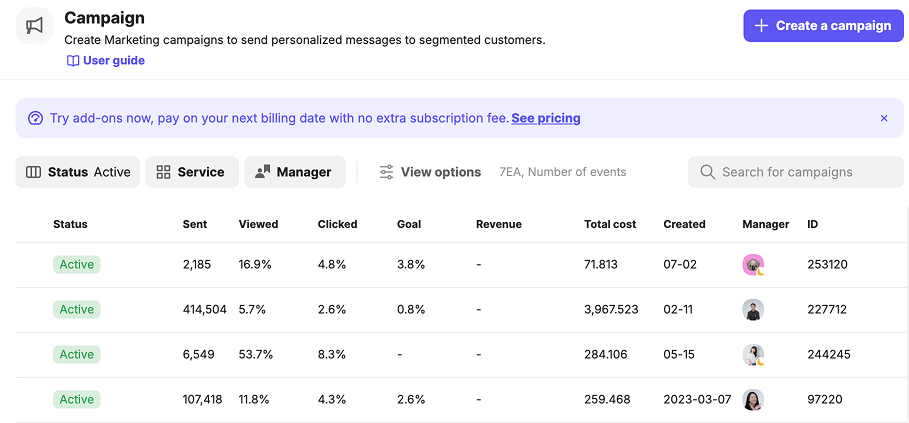Click the search magnifier icon

[x=707, y=172]
